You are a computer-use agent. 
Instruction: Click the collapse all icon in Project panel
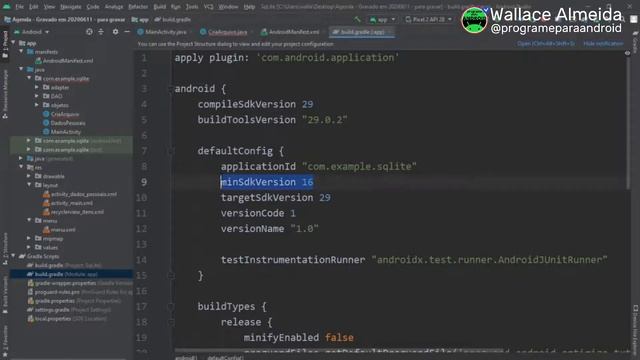[x=101, y=32]
